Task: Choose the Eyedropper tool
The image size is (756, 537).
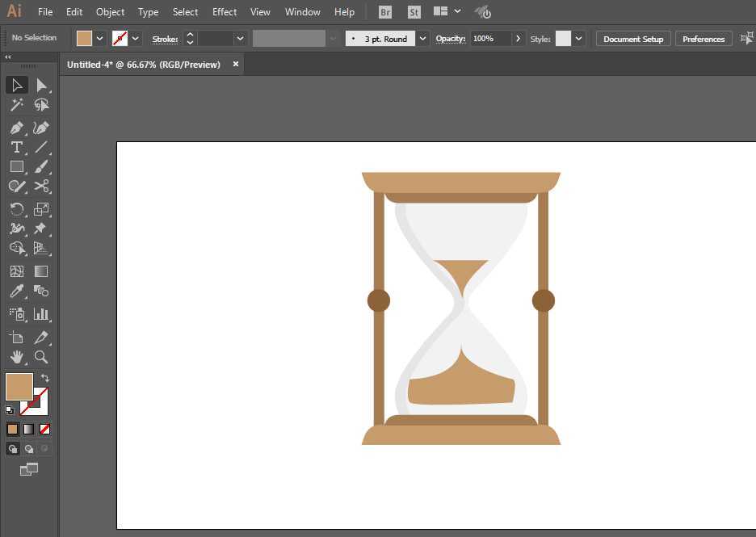Action: (x=16, y=292)
